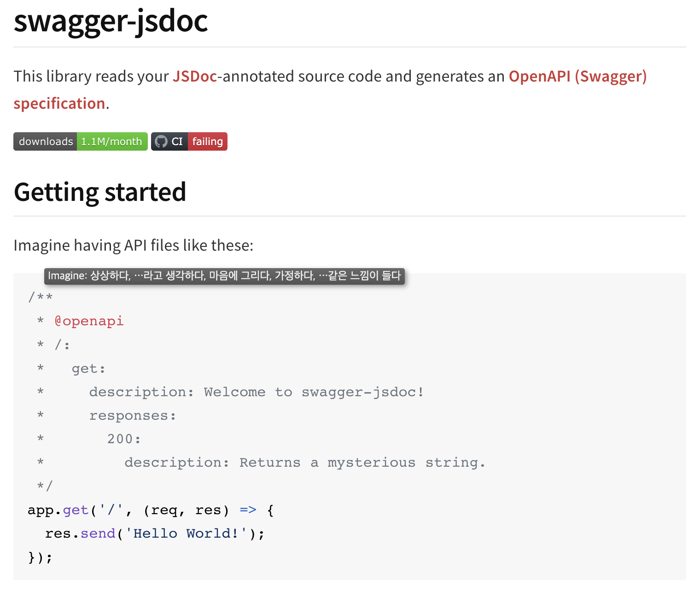Screen dimensions: 700x598
Task: Open the OpenAPI (Swagger) specification link
Action: point(577,76)
